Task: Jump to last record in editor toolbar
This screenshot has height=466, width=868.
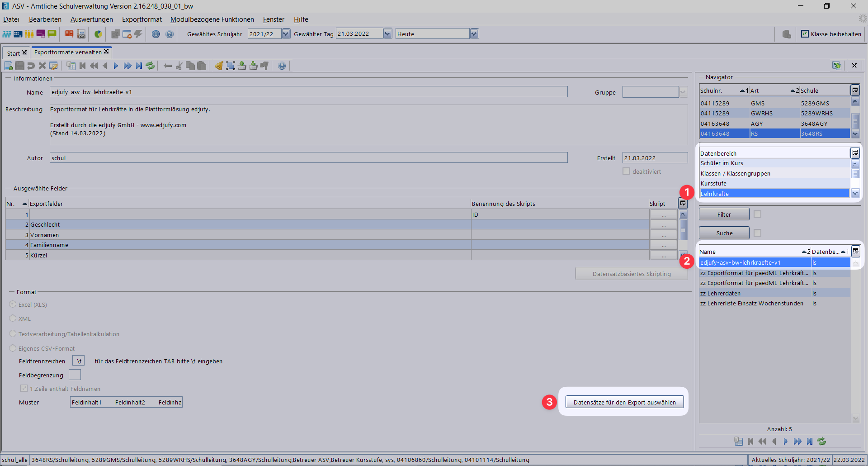Action: pyautogui.click(x=139, y=66)
